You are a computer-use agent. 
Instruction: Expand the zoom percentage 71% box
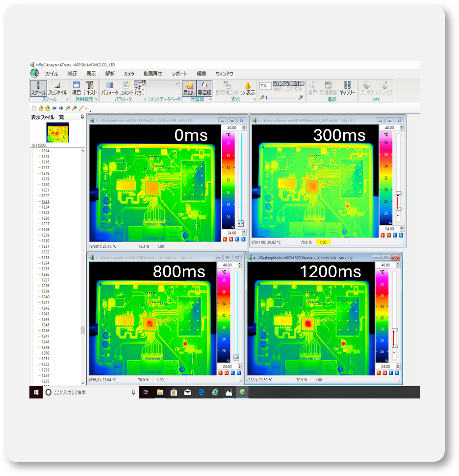click(265, 85)
